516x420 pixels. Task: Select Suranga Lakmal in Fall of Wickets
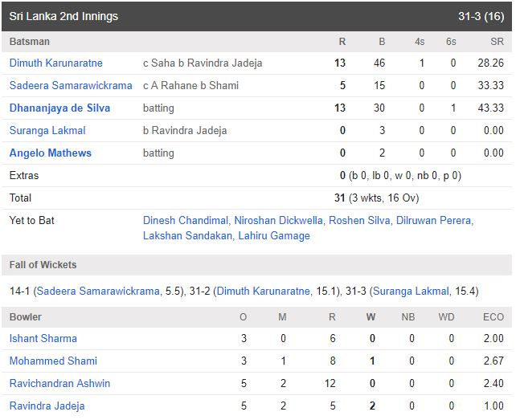click(410, 291)
